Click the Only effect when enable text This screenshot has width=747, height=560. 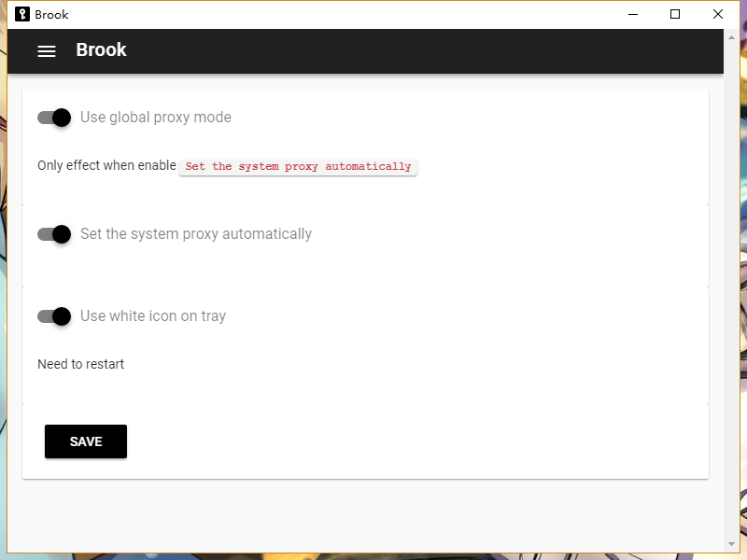click(x=106, y=165)
